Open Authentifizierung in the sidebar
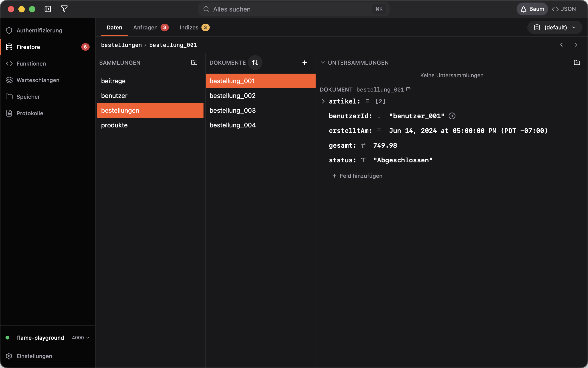Viewport: 588px width, 368px height. click(48, 30)
